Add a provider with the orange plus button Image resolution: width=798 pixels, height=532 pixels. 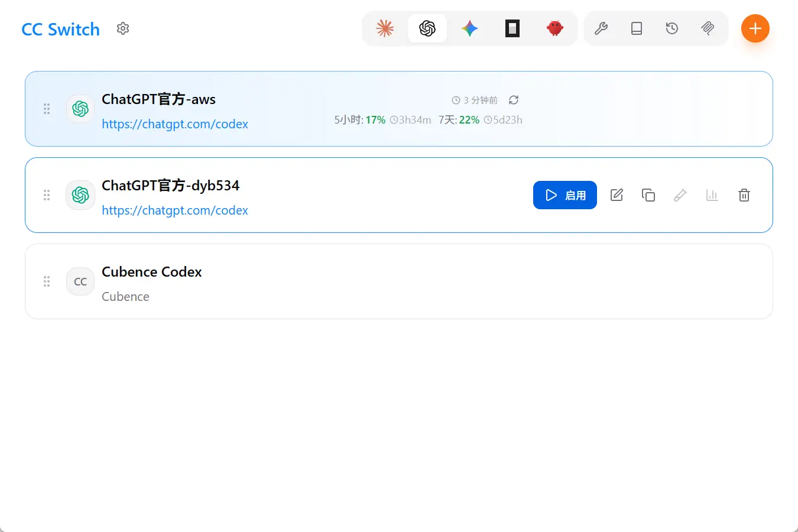click(x=755, y=28)
